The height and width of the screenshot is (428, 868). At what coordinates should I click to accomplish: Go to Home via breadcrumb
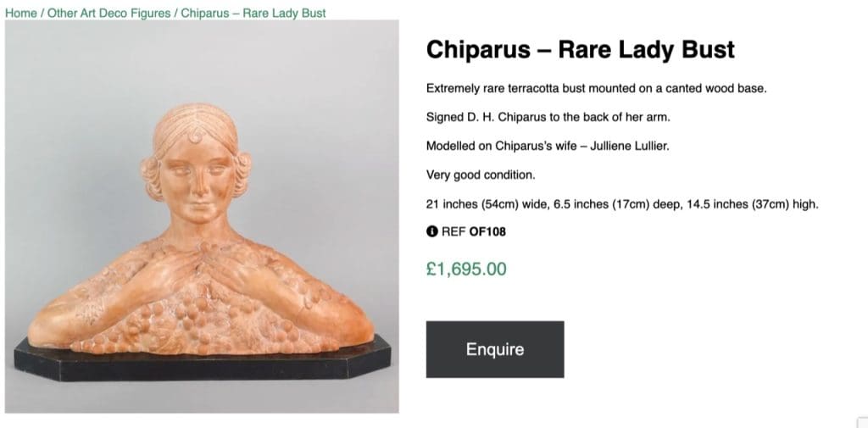pos(21,14)
